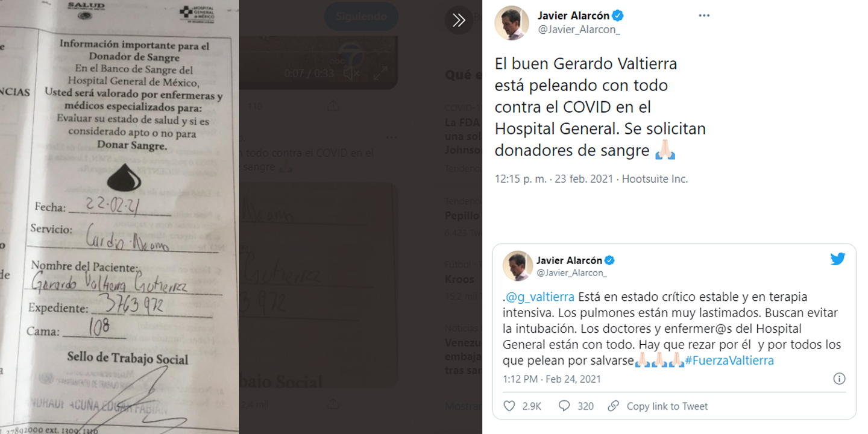Open the blood donor form photo
The width and height of the screenshot is (868, 434).
[119, 217]
